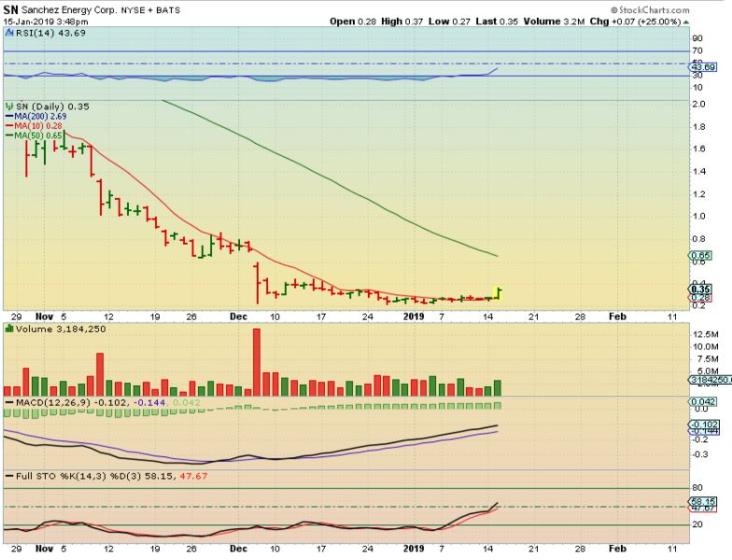Click the 47.67 %D value in stochastic legend

pos(192,476)
